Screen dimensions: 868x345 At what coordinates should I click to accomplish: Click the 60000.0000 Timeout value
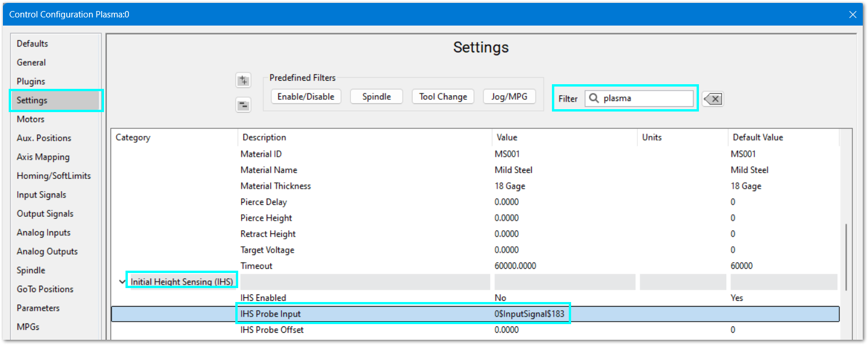tap(515, 266)
